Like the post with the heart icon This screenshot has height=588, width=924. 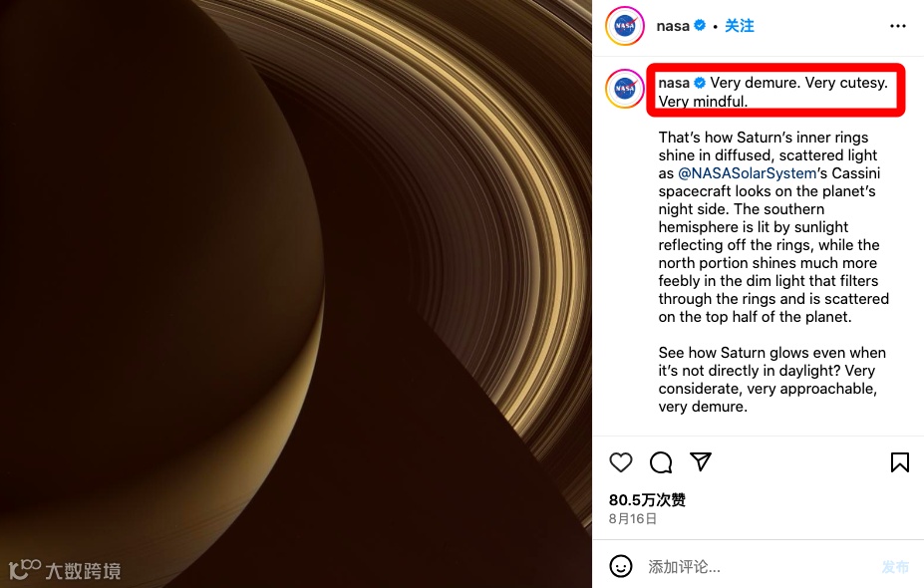[x=621, y=462]
